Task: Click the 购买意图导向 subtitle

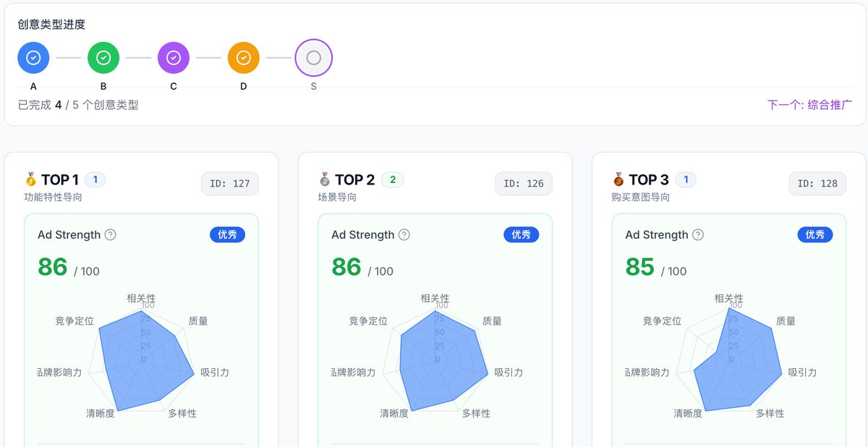Action: coord(640,197)
